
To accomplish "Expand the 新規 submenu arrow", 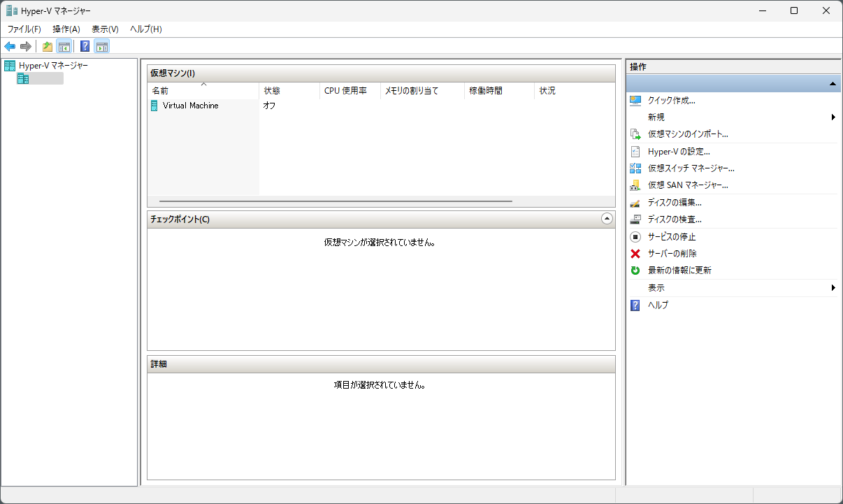I will [833, 117].
